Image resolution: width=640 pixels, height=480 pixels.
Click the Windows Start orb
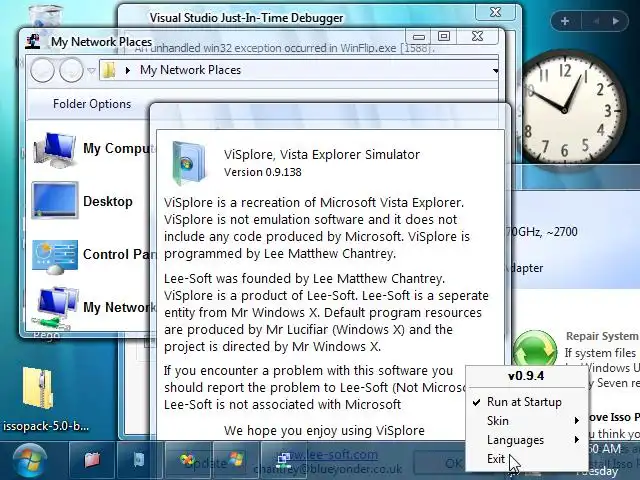(29, 460)
